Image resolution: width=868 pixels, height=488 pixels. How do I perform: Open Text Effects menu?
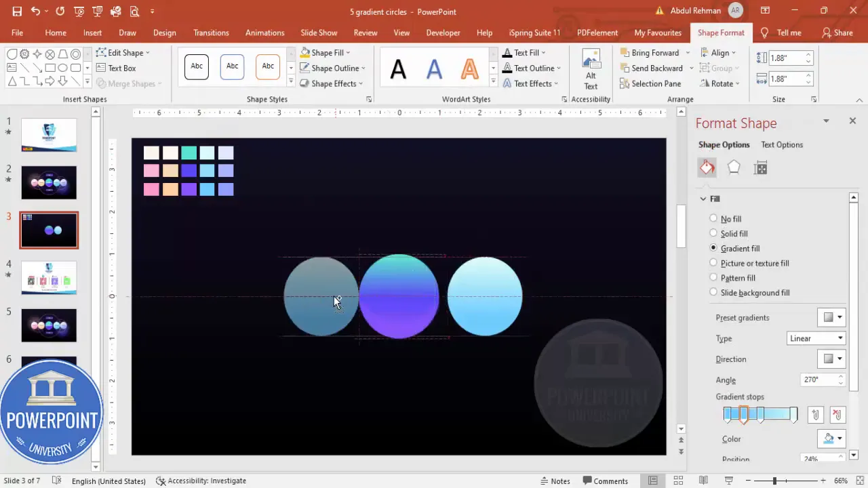(530, 83)
